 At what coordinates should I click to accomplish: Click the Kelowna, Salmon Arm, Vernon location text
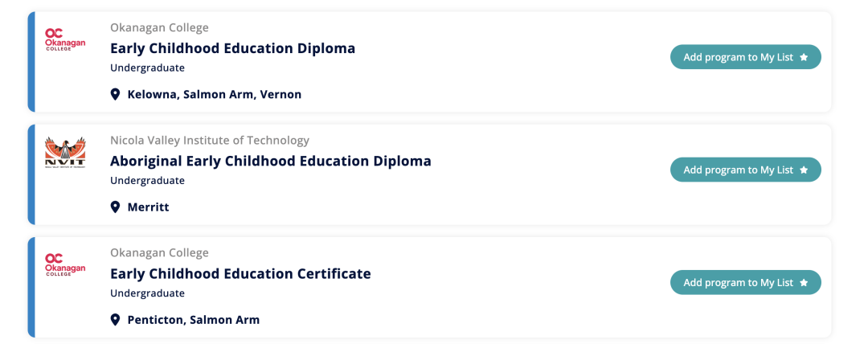215,94
